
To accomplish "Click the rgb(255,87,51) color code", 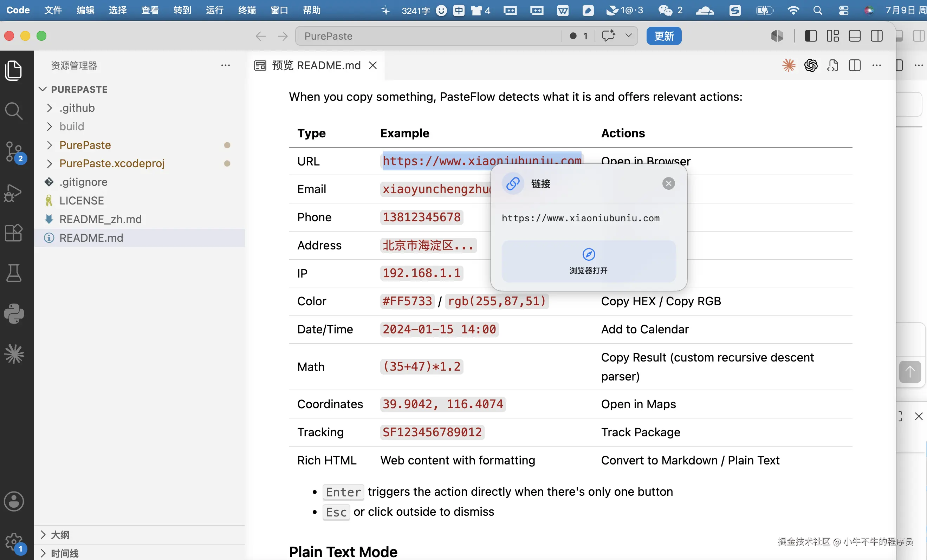I will (497, 301).
